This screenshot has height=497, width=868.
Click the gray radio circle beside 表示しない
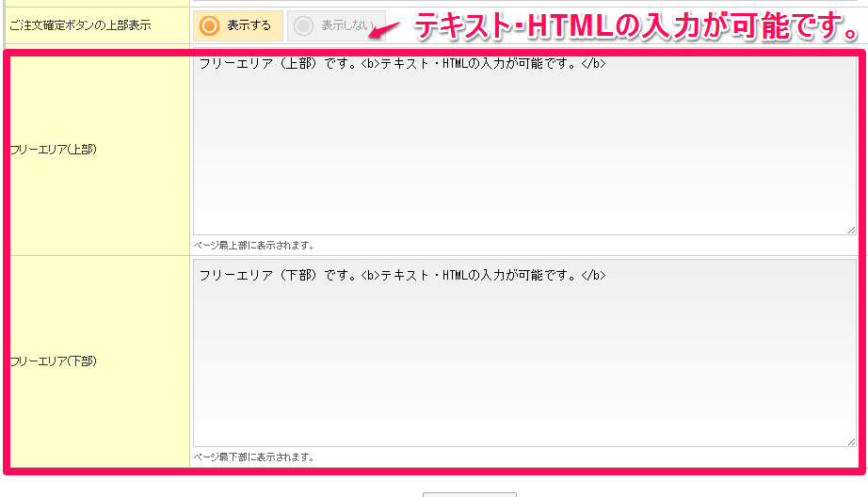click(x=303, y=26)
